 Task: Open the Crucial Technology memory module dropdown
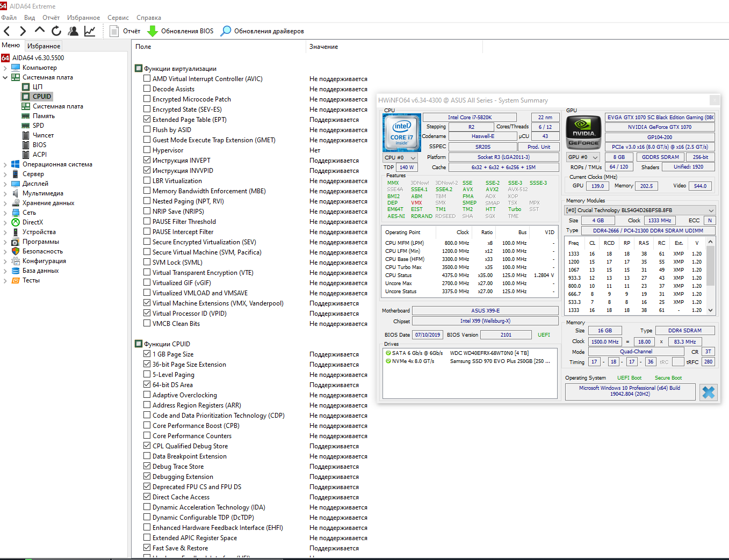[639, 210]
